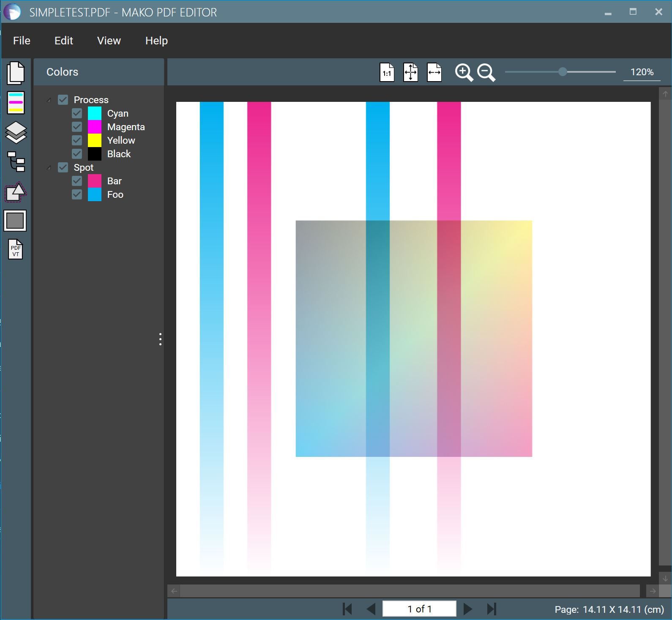This screenshot has width=672, height=620.
Task: Click the fit width icon
Action: click(434, 72)
